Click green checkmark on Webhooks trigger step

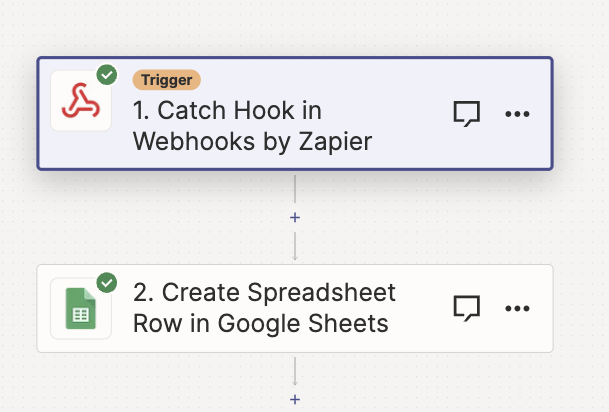click(105, 75)
